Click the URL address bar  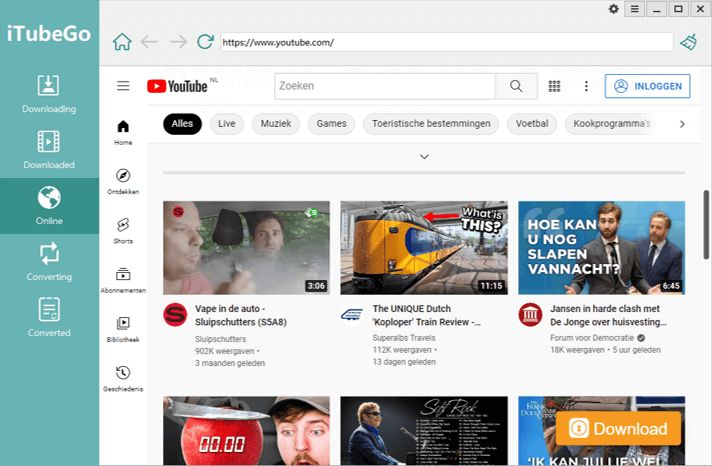click(x=447, y=42)
